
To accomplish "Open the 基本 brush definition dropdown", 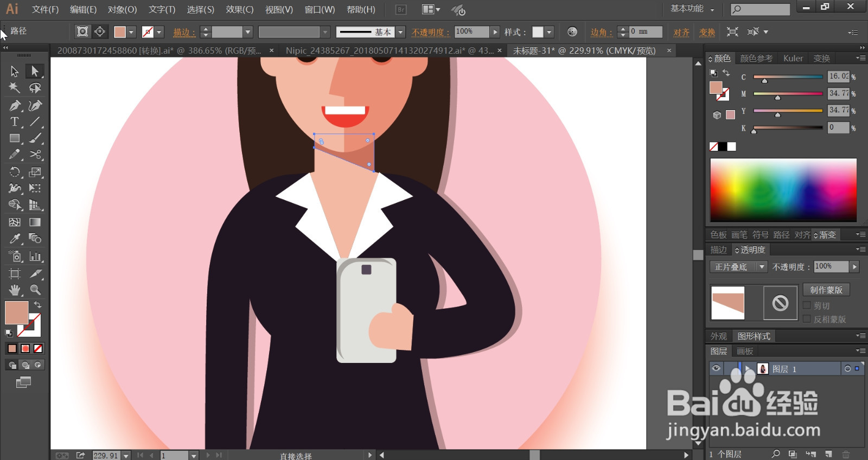I will (x=400, y=32).
